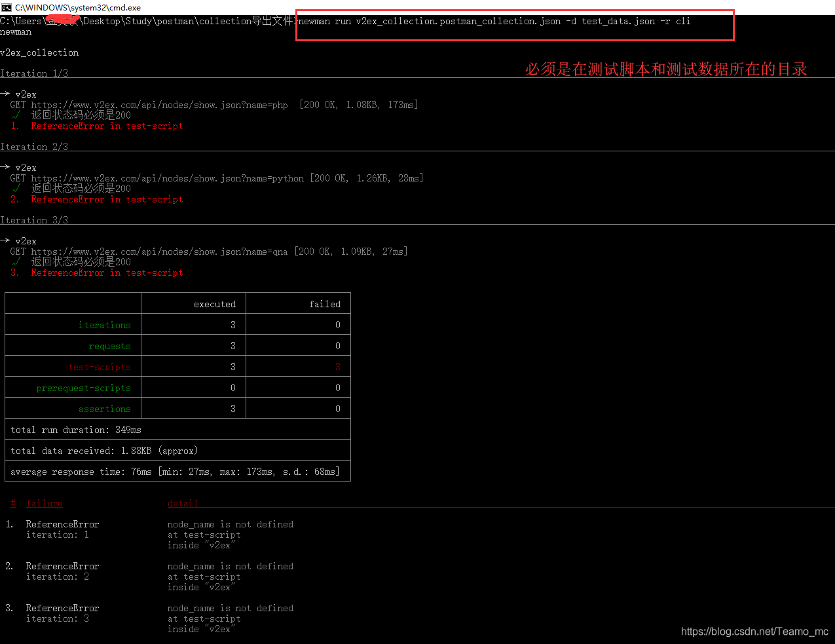
Task: Select the 'Iteration 1/3' heading
Action: coord(34,73)
